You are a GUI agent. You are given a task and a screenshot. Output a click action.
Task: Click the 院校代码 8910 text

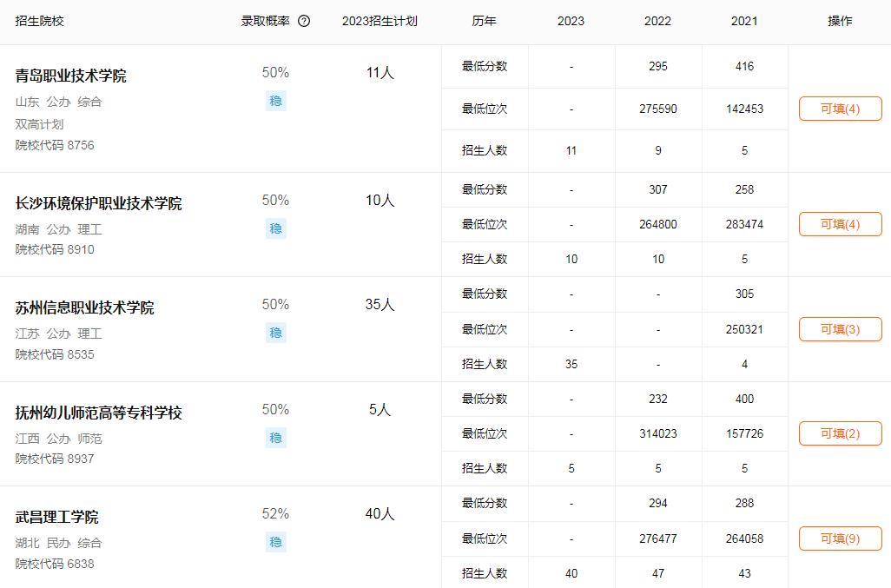coord(55,249)
